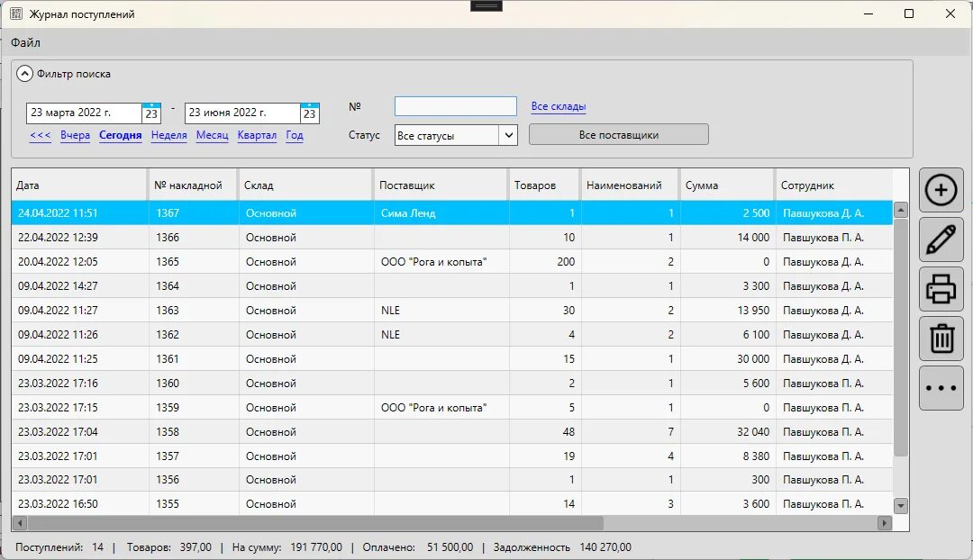Viewport: 973px width, 560px height.
Task: Click sum 6 100 in invoice 1362 row
Action: (x=728, y=334)
